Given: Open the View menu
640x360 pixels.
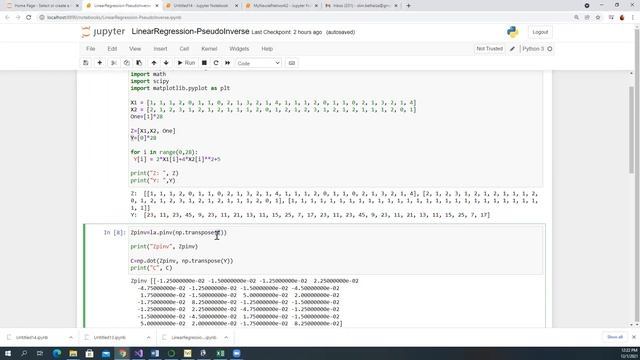Looking at the screenshot, I should (135, 49).
